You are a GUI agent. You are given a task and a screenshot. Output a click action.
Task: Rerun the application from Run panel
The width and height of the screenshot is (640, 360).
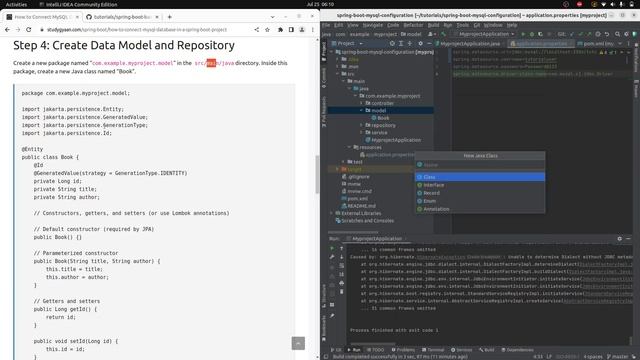click(x=332, y=248)
